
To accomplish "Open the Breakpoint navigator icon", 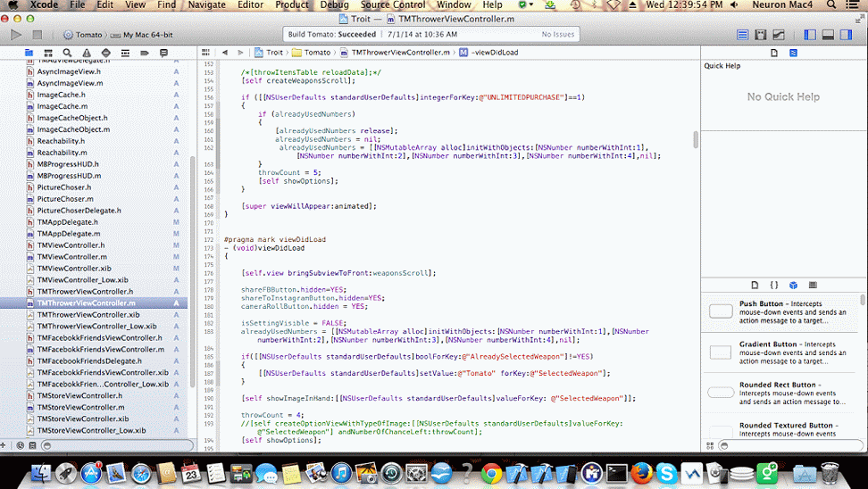I will pyautogui.click(x=145, y=54).
